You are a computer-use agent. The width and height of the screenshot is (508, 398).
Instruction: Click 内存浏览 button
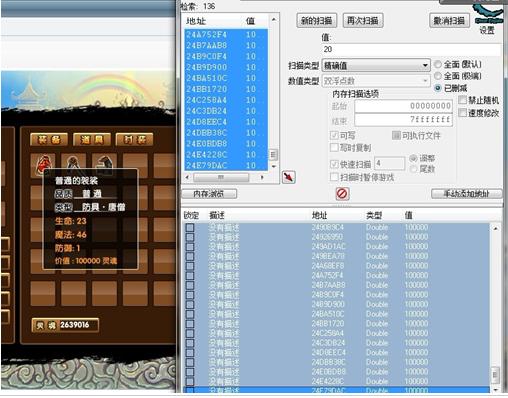coord(209,194)
